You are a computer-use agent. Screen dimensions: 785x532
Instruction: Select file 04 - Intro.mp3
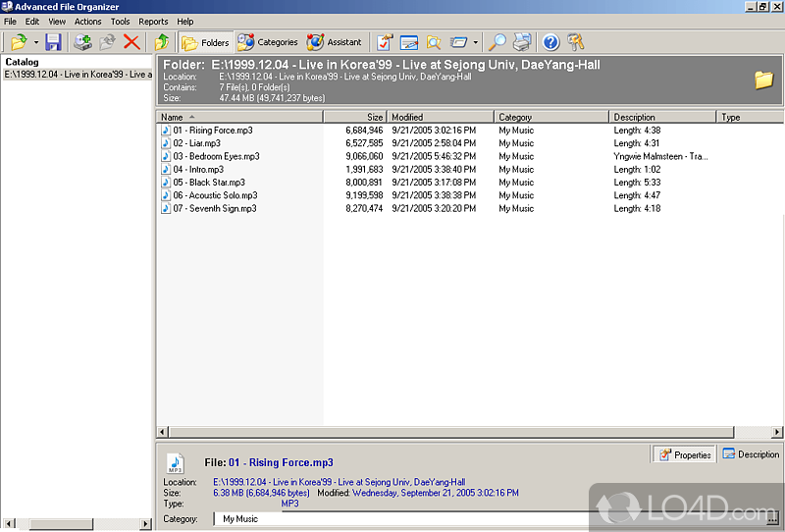tap(198, 170)
